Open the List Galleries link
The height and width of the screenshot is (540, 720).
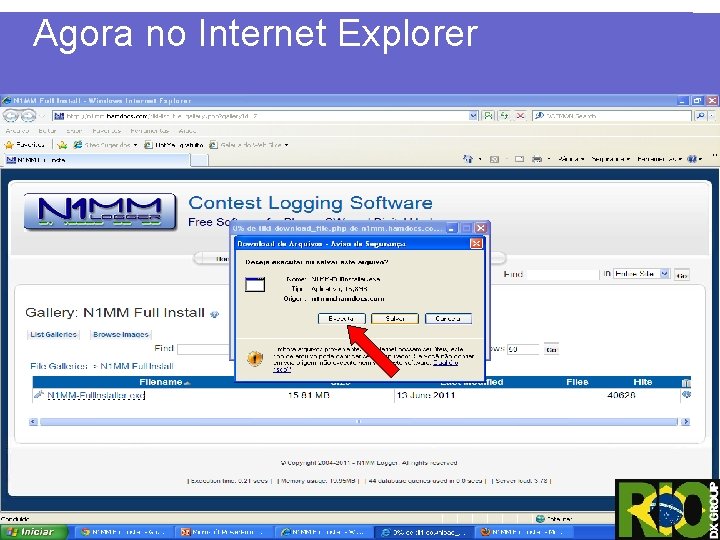(53, 334)
